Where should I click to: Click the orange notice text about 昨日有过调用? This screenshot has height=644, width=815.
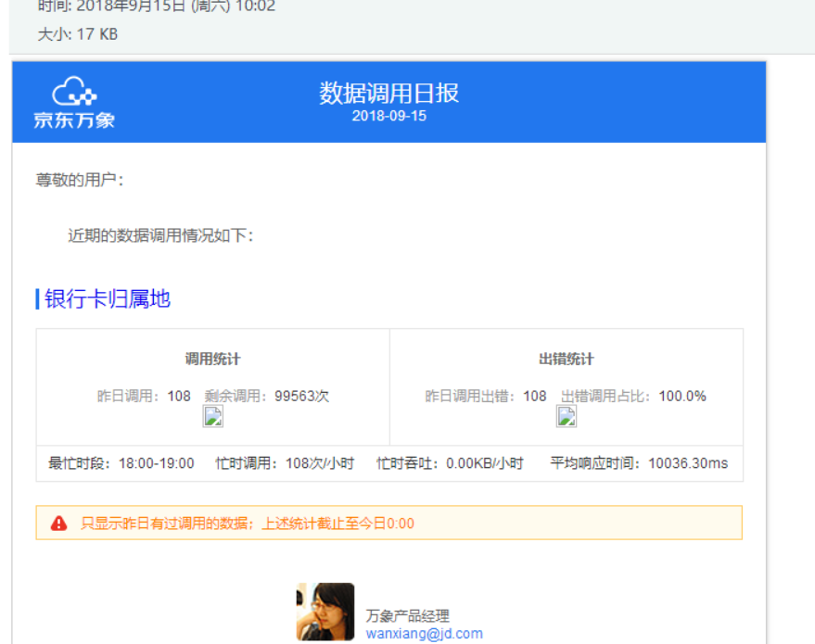(248, 523)
